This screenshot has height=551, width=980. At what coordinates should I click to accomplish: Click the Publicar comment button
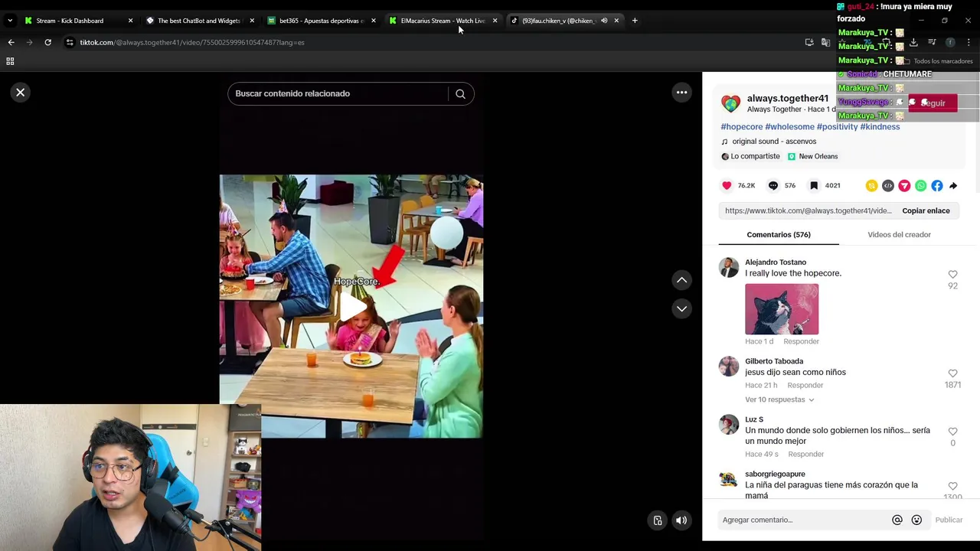point(949,520)
